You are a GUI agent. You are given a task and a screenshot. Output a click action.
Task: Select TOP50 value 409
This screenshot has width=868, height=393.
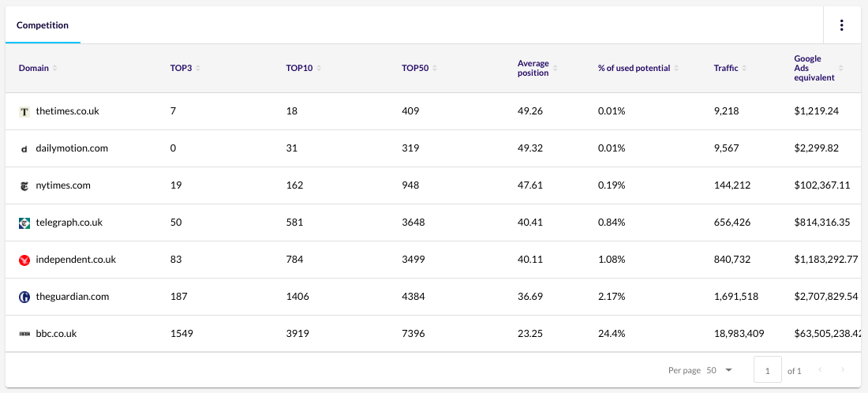410,110
